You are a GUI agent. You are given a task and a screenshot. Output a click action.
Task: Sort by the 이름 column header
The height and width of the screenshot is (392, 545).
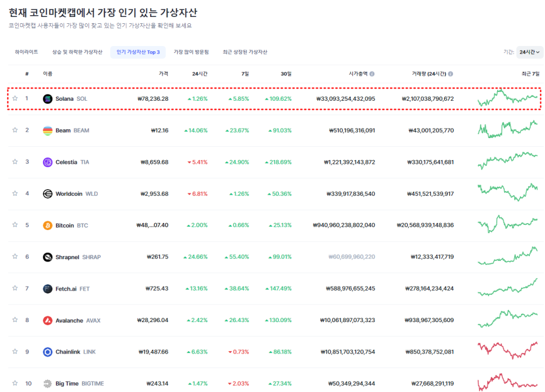(48, 74)
